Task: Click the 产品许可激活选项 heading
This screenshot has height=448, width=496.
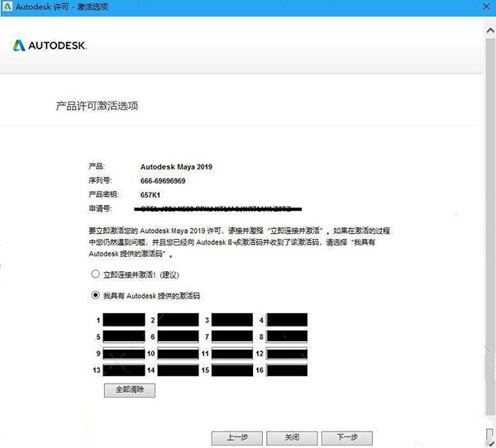Action: click(x=97, y=106)
